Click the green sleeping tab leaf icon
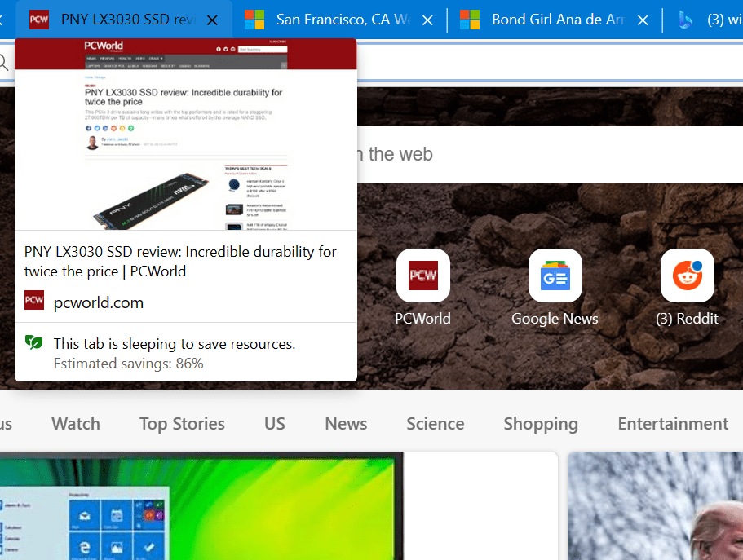743x560 pixels. [33, 342]
